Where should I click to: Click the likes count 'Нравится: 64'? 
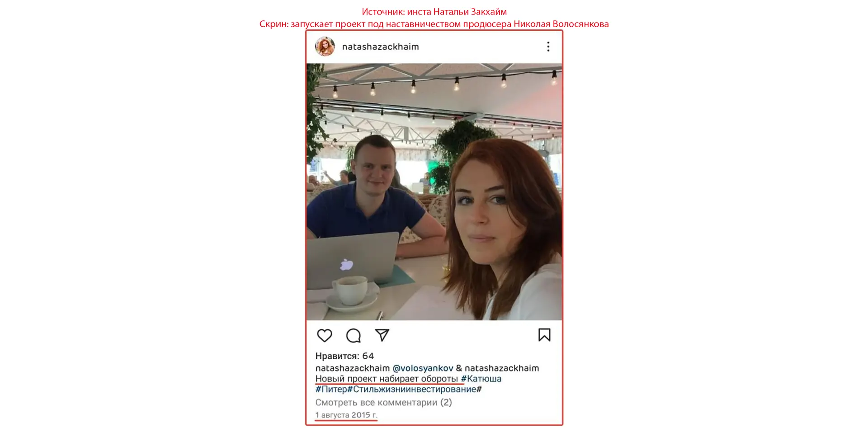(344, 356)
